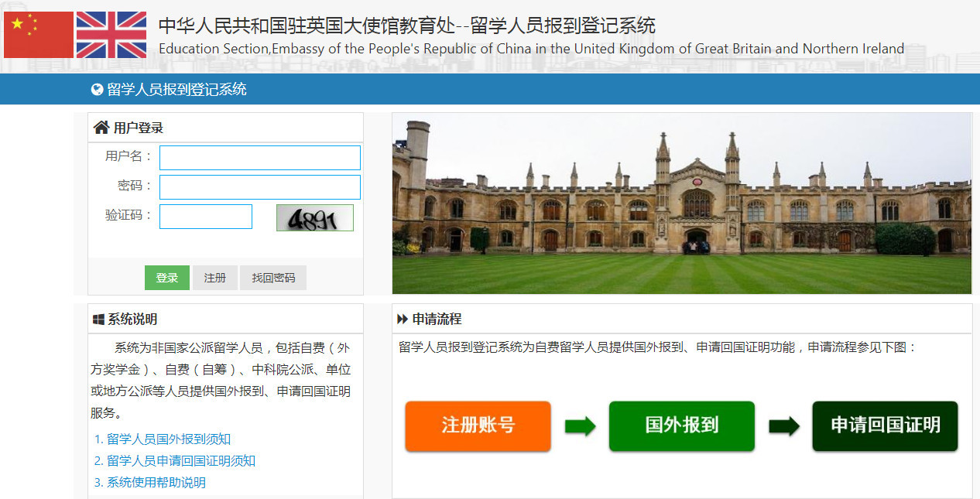Focus the 验证码 input field
This screenshot has width=980, height=499.
[206, 217]
